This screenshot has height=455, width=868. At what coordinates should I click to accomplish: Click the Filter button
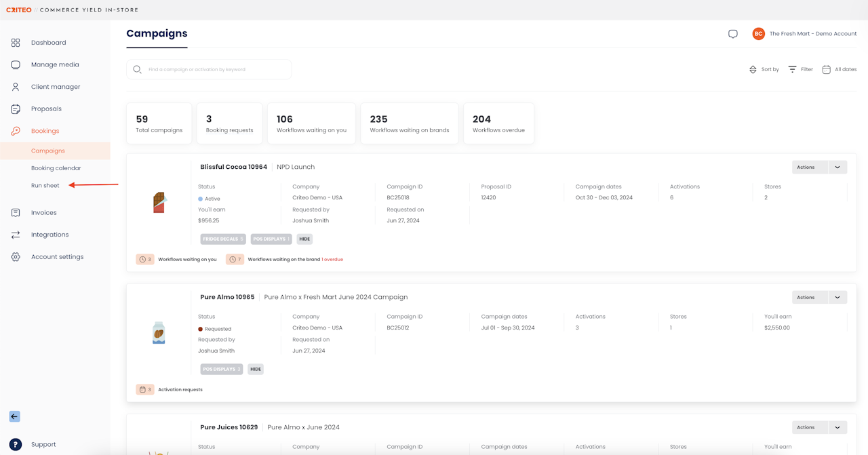(800, 69)
